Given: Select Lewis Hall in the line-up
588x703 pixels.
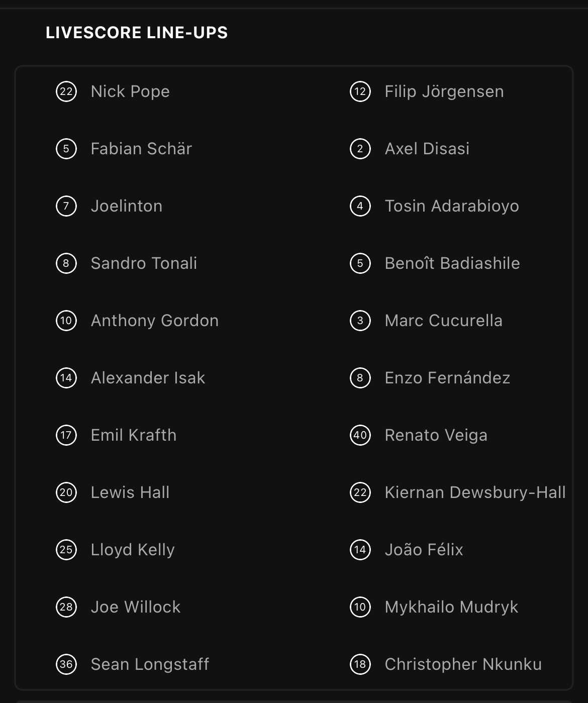Looking at the screenshot, I should [x=130, y=492].
